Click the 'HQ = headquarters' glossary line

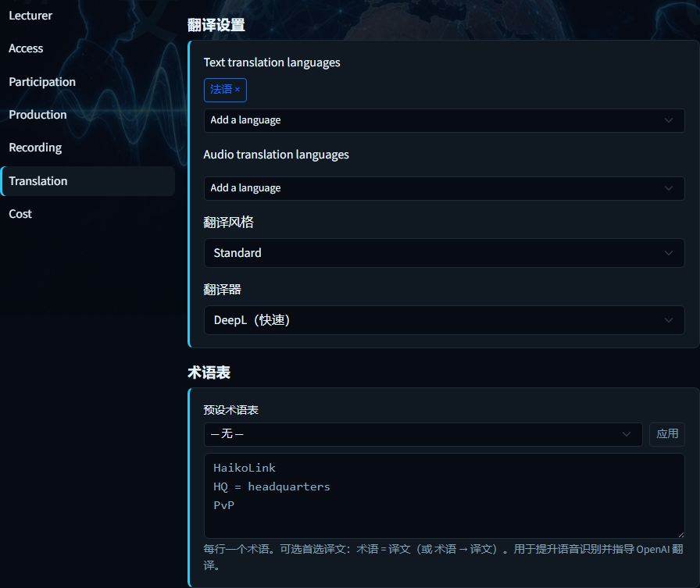(x=271, y=486)
